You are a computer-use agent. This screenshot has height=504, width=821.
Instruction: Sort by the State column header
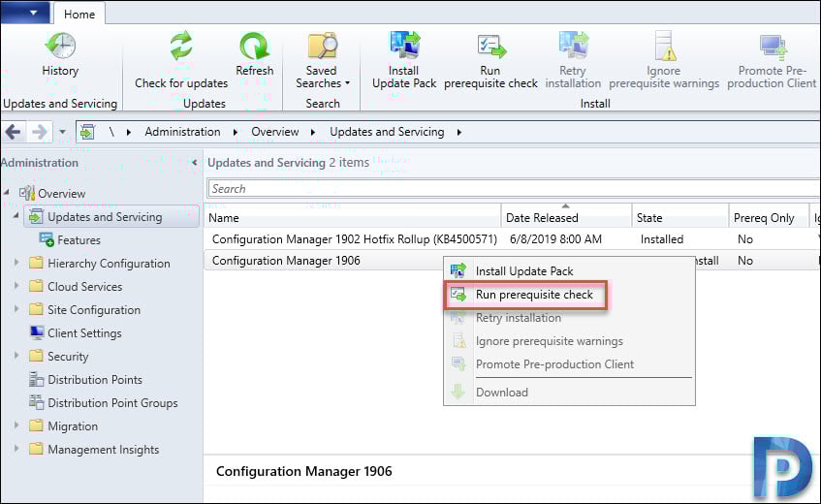[x=680, y=218]
